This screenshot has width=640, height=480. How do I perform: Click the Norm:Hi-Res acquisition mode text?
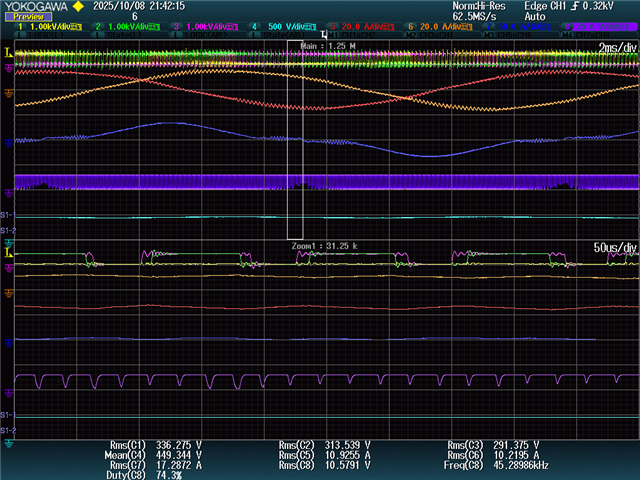pos(479,6)
